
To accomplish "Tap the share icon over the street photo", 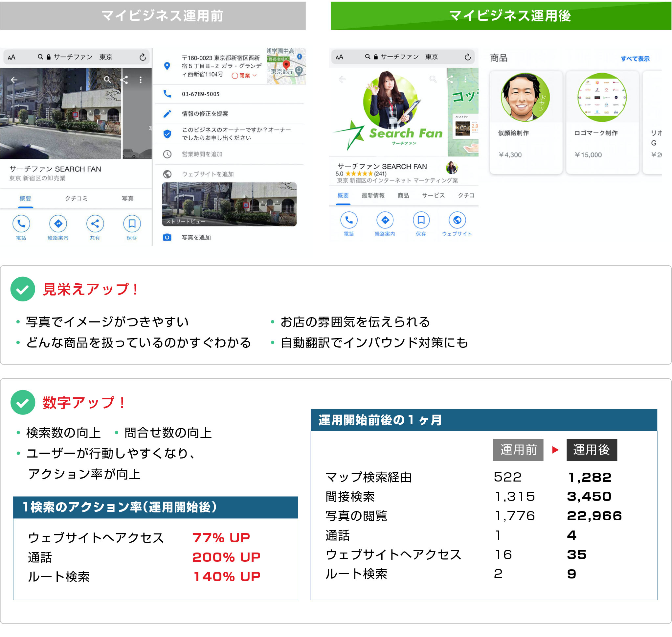I will (x=124, y=80).
